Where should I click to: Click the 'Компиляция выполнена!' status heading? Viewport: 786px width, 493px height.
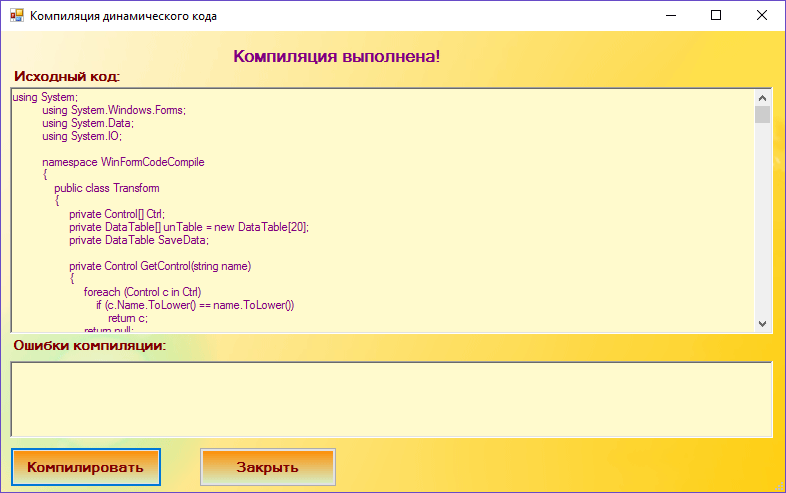pos(336,56)
